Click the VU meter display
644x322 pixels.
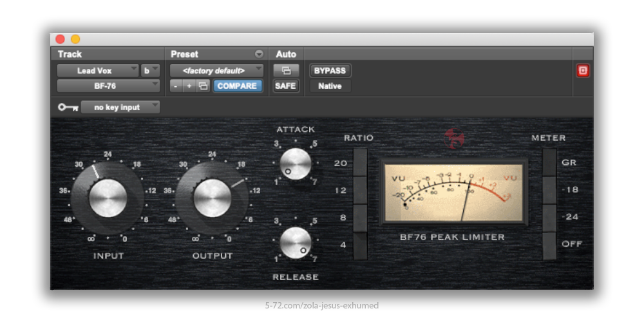(453, 192)
